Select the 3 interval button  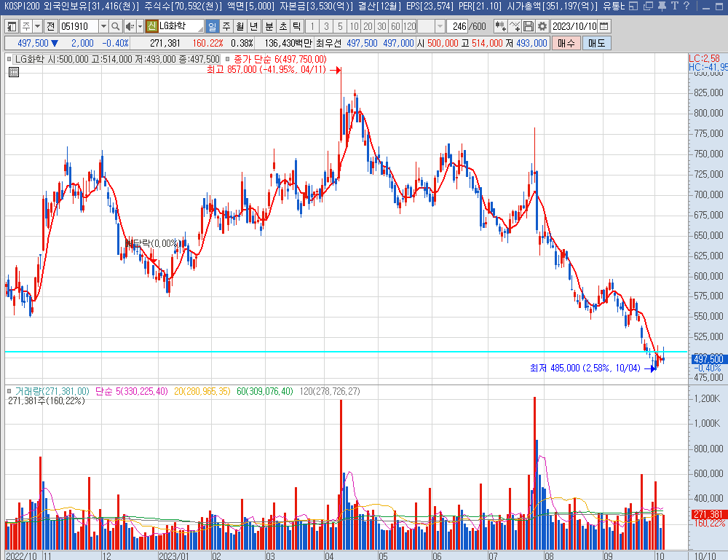(326, 26)
